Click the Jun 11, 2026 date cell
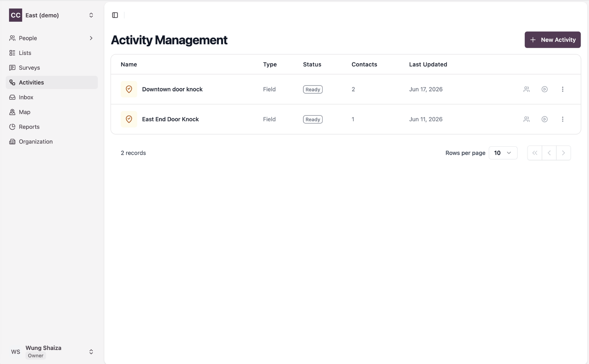This screenshot has width=589, height=364. pos(426,119)
